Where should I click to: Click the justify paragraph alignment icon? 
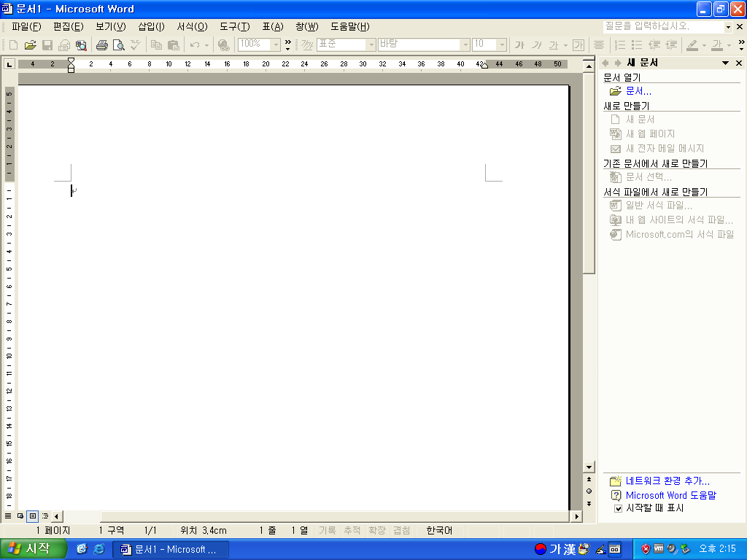(599, 44)
